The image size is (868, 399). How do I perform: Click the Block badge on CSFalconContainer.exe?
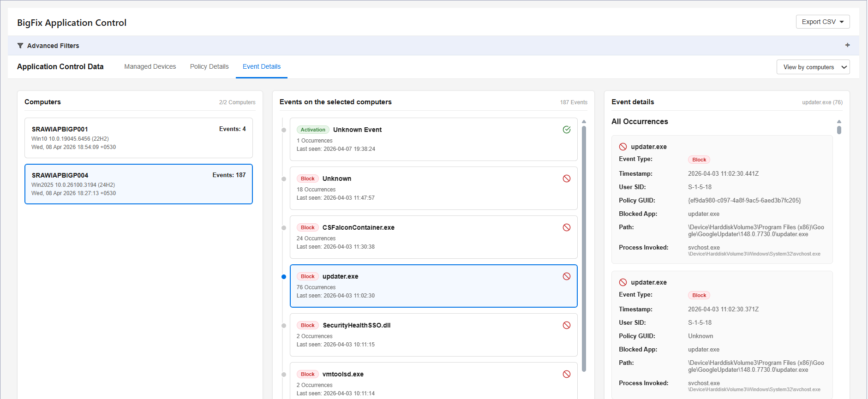(x=307, y=227)
